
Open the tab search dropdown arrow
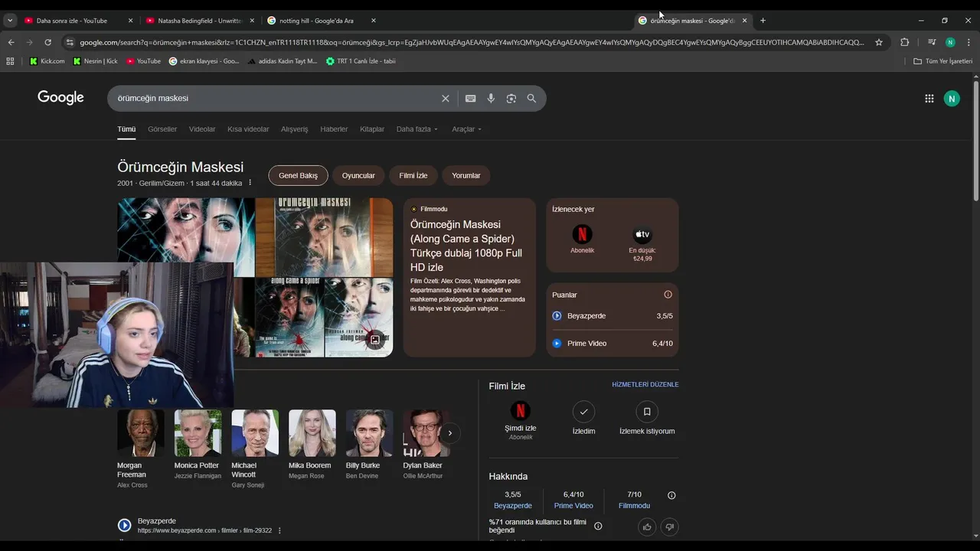10,21
